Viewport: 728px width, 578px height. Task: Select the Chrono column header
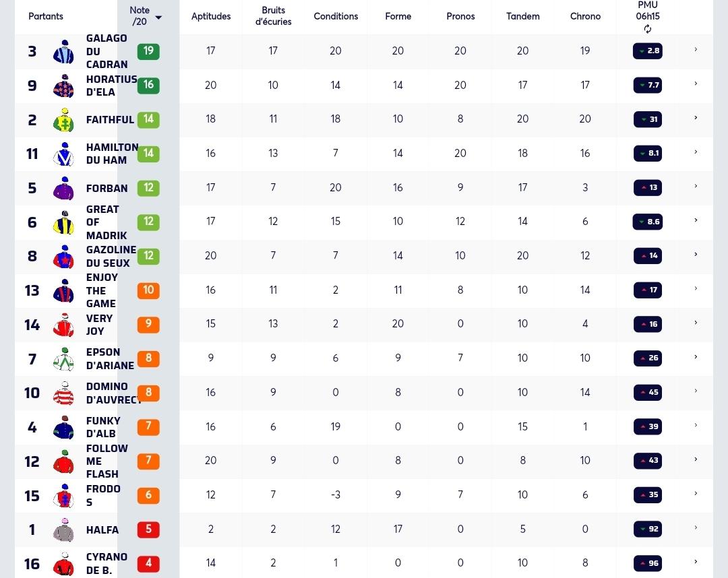pos(585,16)
